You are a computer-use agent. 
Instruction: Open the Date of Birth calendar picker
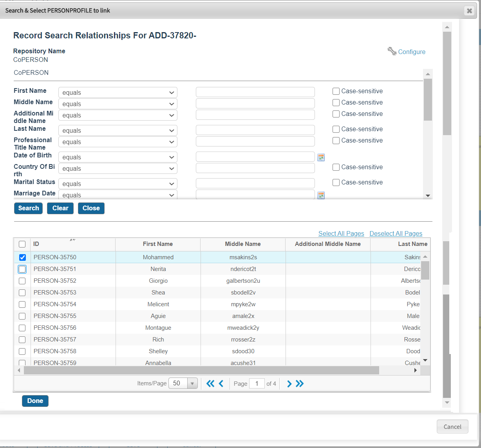[x=321, y=157]
